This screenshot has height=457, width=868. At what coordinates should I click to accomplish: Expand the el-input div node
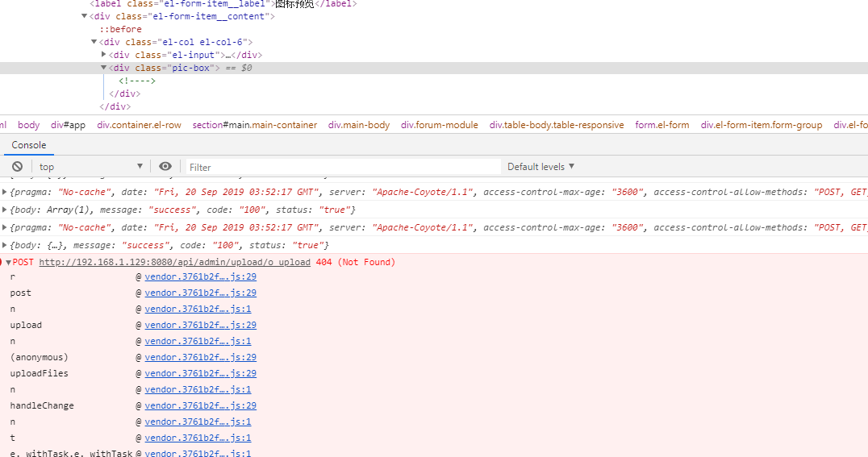pyautogui.click(x=104, y=55)
